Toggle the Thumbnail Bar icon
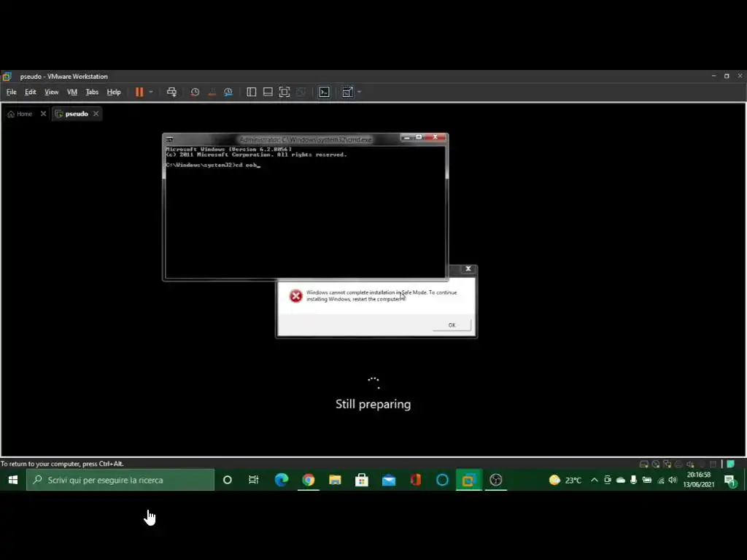This screenshot has height=560, width=747. pos(268,92)
